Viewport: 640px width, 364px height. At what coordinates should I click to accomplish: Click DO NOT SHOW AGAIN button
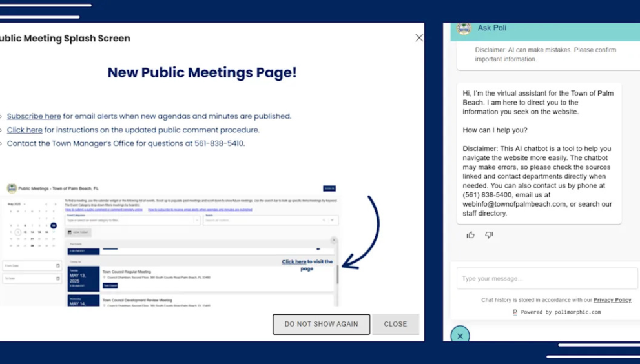click(321, 324)
